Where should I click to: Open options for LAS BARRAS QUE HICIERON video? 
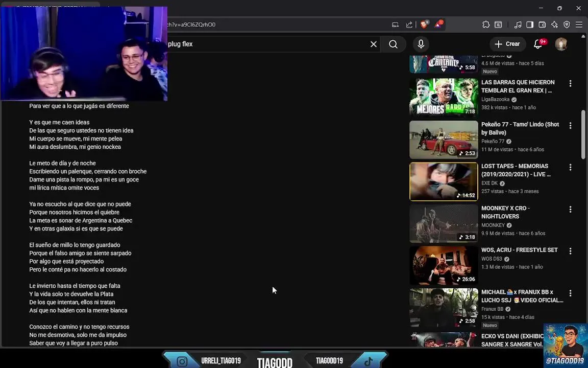(x=570, y=83)
